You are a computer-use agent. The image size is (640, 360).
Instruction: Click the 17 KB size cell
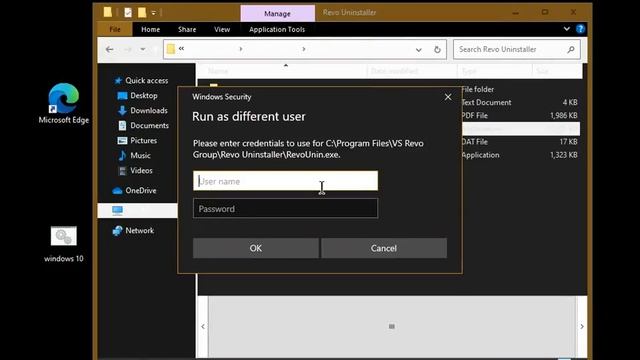pyautogui.click(x=569, y=142)
